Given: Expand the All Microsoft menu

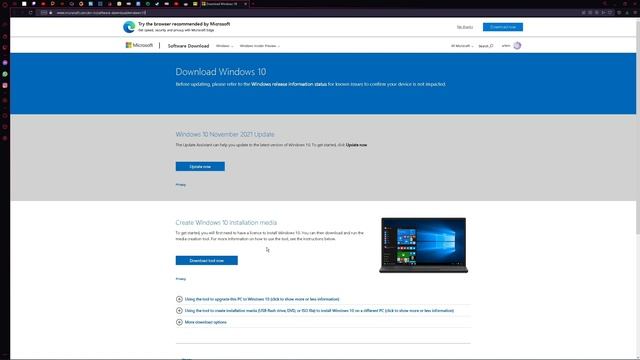Looking at the screenshot, I should tap(462, 46).
